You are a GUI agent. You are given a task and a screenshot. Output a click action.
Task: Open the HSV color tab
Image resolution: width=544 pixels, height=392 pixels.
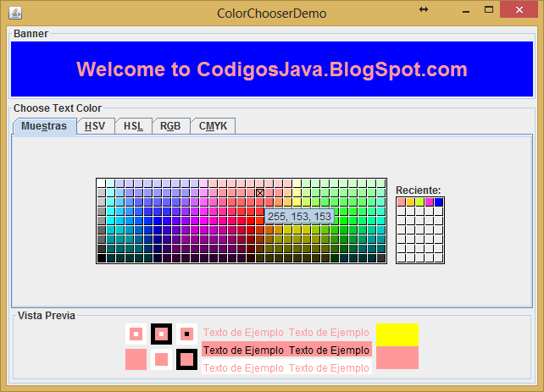pos(95,126)
